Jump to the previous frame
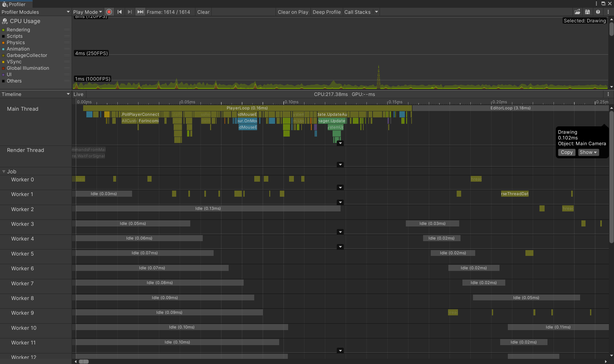Screen dimensions: 614x364 120,12
